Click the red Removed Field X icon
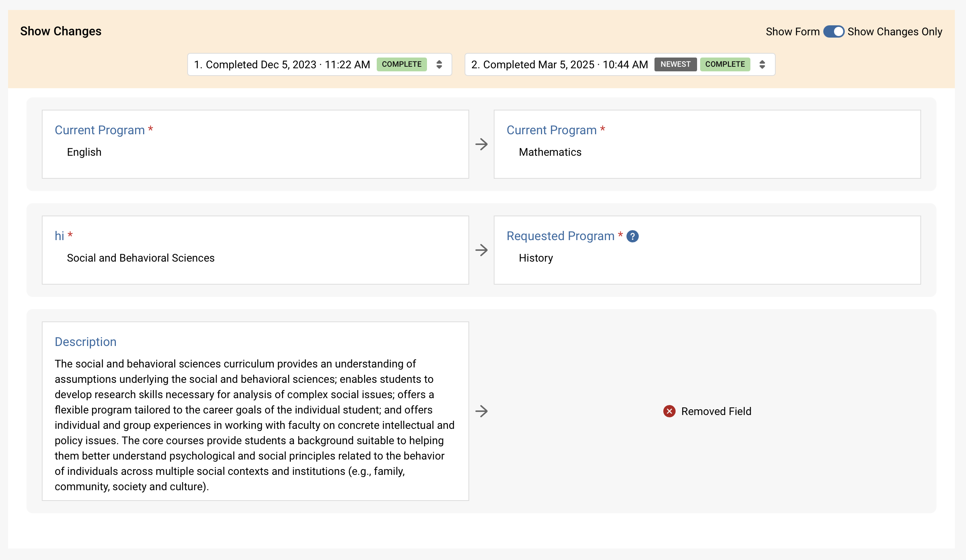 pyautogui.click(x=669, y=411)
